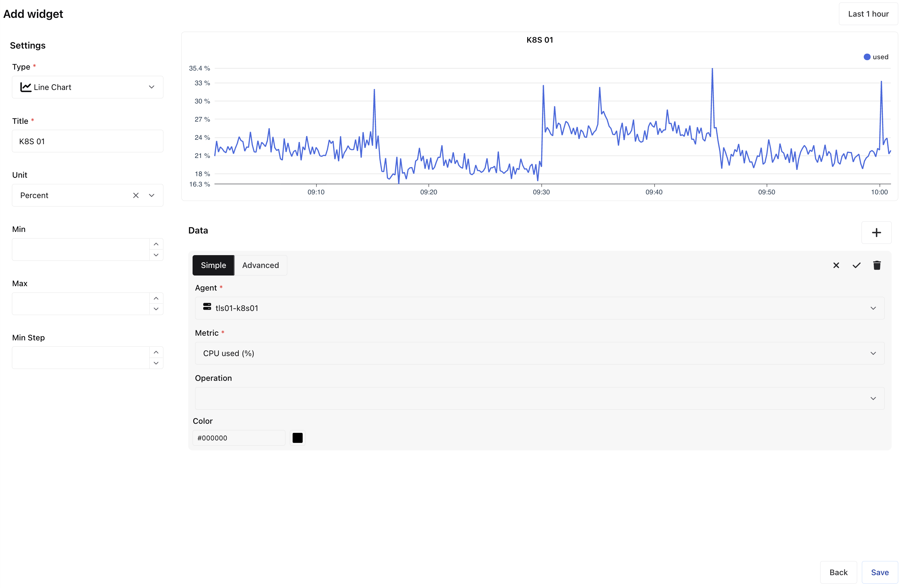
Task: Toggle the 'used' series in the chart legend
Action: [876, 56]
